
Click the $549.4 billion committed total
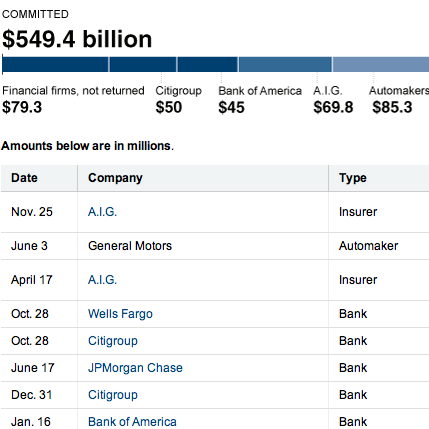click(x=77, y=39)
